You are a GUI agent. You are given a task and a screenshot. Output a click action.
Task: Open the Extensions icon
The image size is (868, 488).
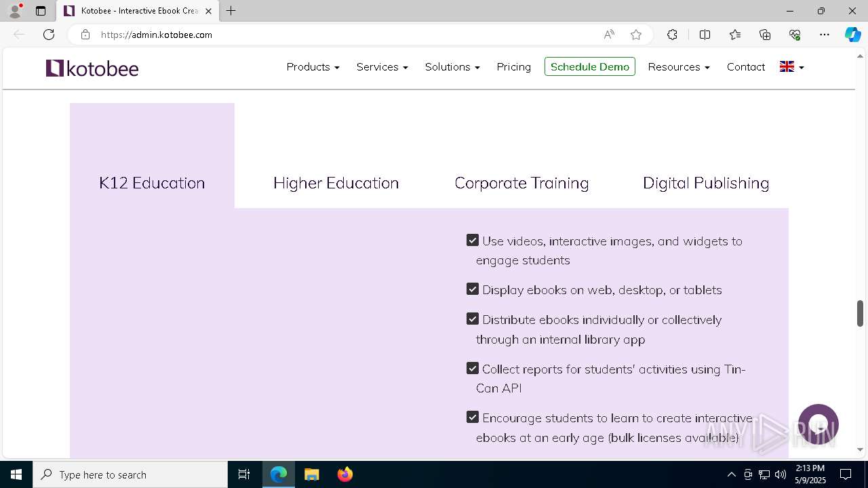click(672, 35)
